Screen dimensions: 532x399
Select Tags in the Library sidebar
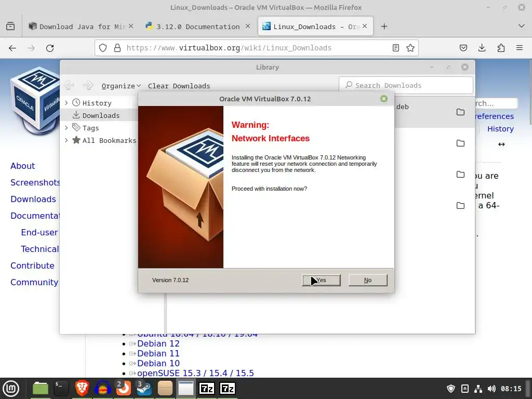pyautogui.click(x=90, y=128)
